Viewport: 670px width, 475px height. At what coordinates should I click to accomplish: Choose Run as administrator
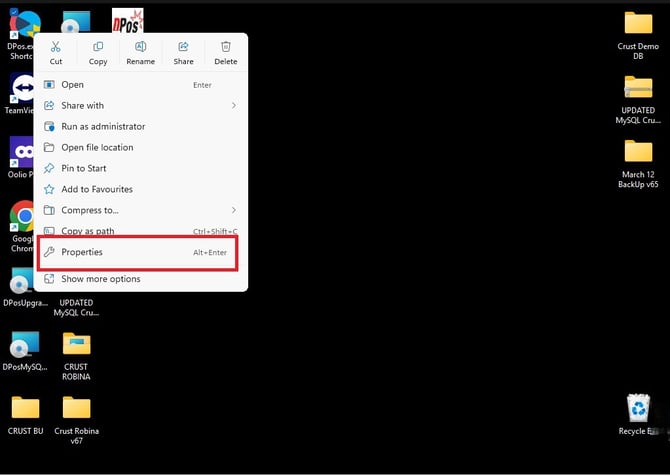141,126
